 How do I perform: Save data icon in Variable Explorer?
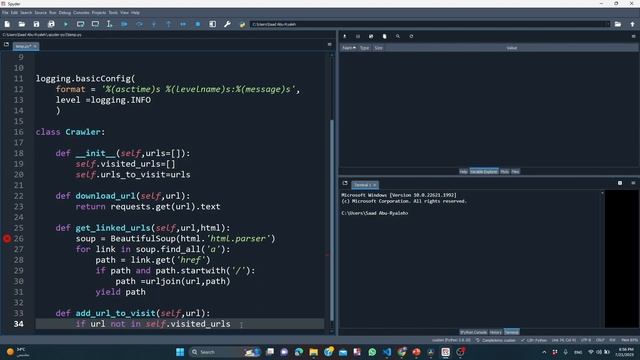358,36
